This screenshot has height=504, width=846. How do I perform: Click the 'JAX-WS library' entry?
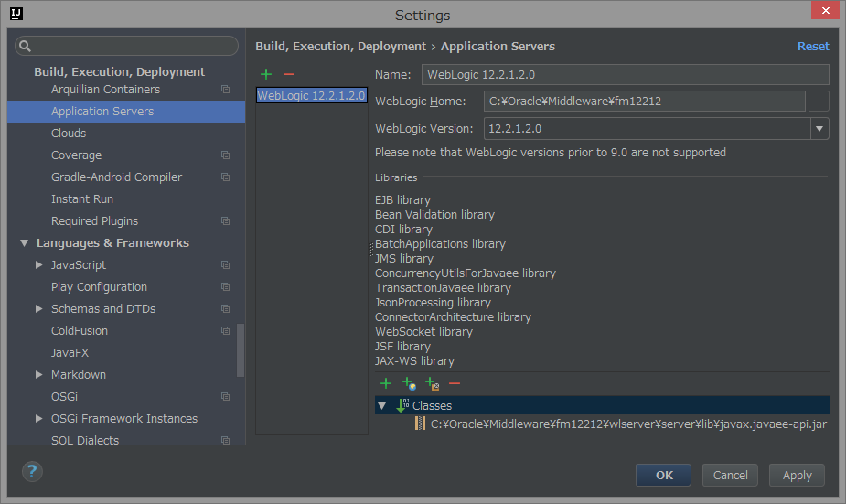pyautogui.click(x=415, y=360)
